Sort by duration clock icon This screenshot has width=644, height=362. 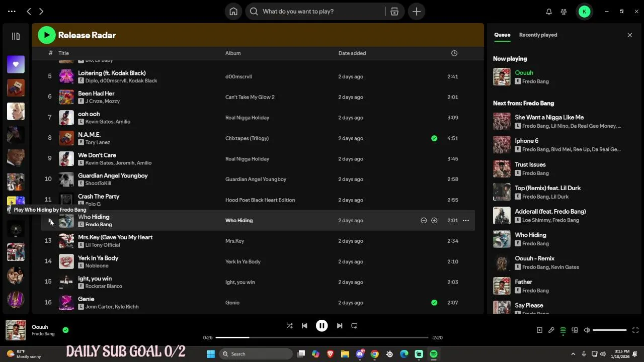[454, 53]
